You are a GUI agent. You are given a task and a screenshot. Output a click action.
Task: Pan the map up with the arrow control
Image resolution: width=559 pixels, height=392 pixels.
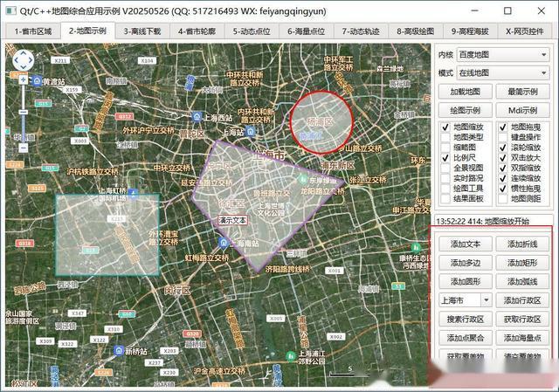(24, 53)
